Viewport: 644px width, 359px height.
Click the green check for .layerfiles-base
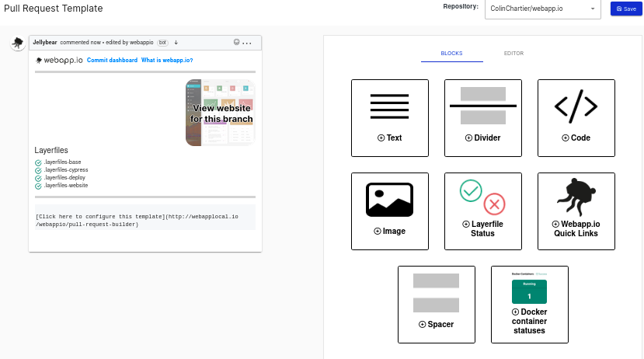(x=38, y=162)
